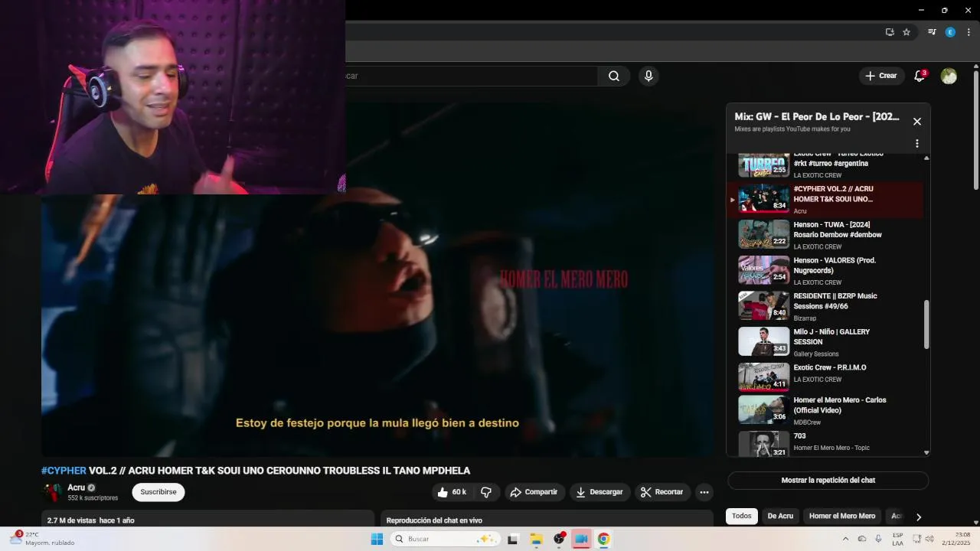Expand the system tray hidden icons chevron

845,539
